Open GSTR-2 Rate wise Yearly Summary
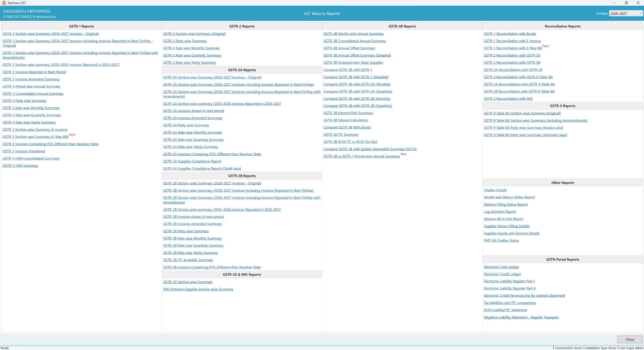Viewport: 644px width, 350px height. pos(189,63)
